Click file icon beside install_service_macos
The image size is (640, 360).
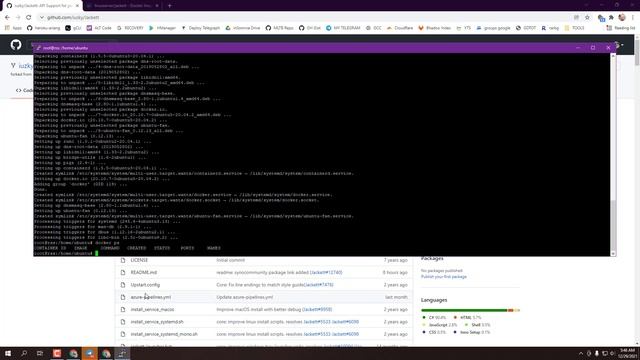[123, 309]
